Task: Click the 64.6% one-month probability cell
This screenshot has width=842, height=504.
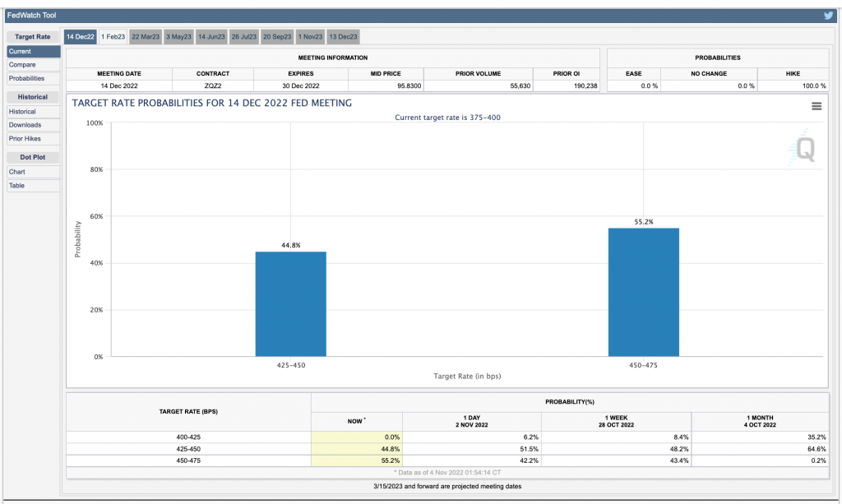Action: [x=760, y=449]
